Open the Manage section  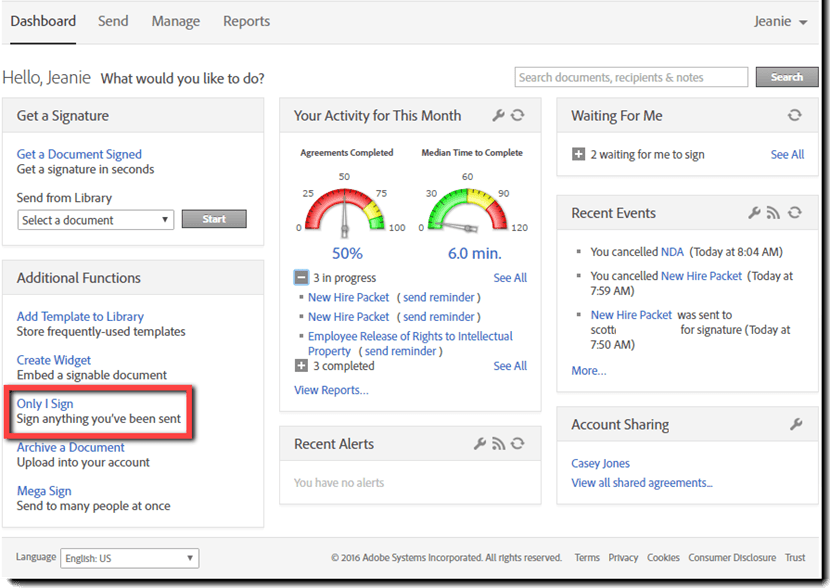pos(176,20)
